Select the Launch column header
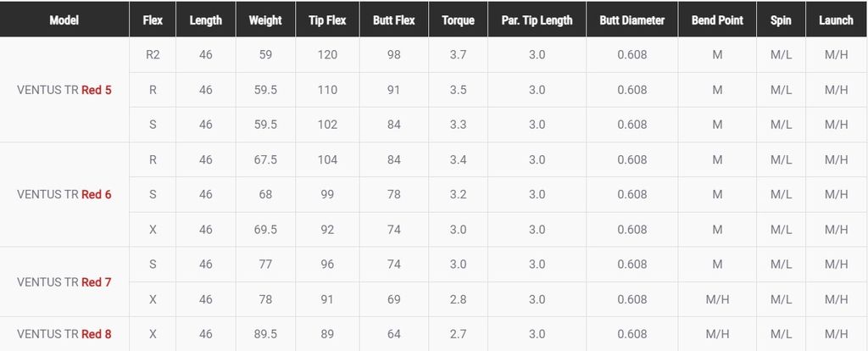 (x=836, y=20)
